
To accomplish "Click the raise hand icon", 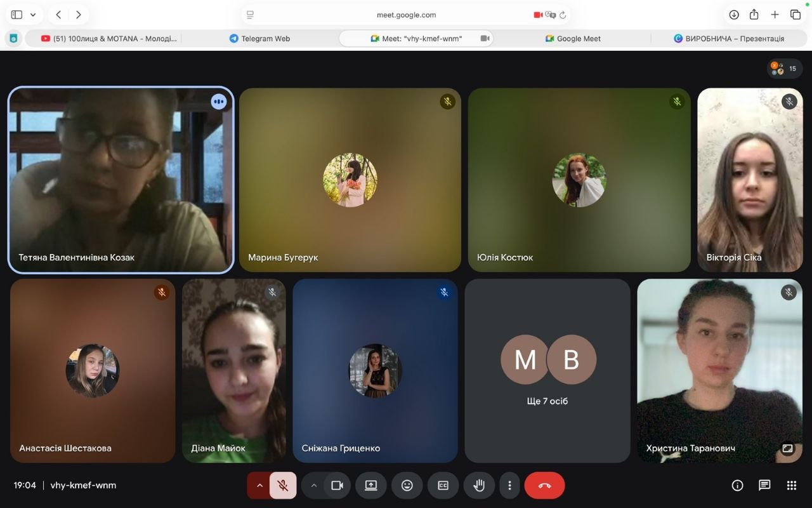I will 479,486.
